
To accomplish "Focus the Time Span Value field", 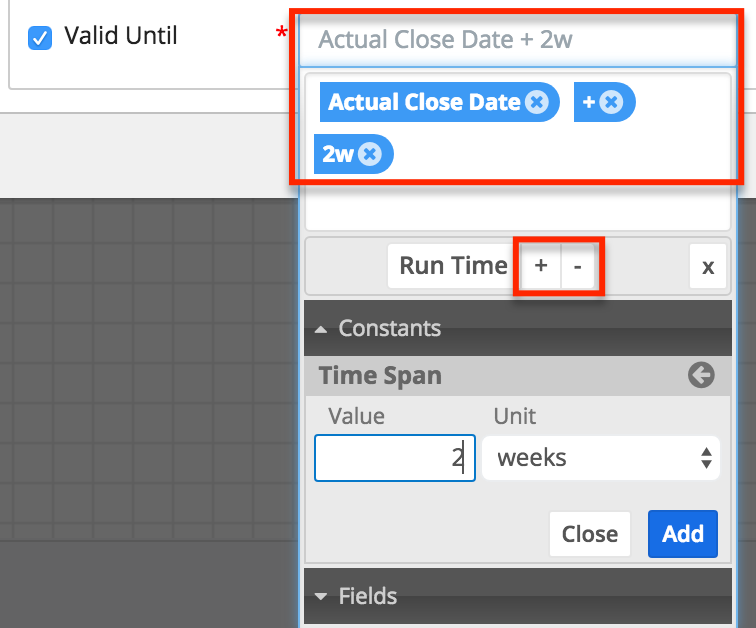I will pos(394,458).
